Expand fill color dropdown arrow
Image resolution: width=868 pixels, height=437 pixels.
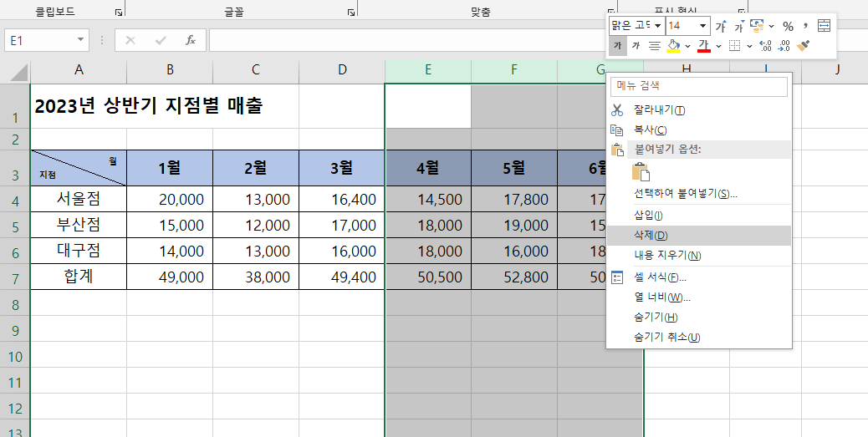[x=687, y=46]
